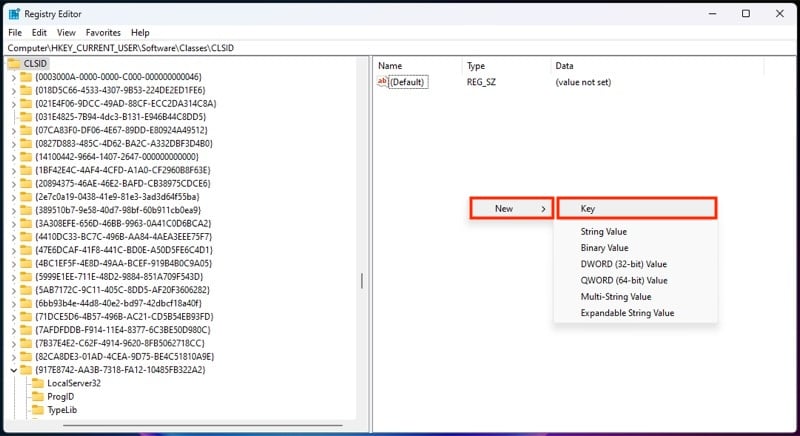
Task: Click folder icon of {0003000A-0000-0000-C000-000000000046}
Action: point(26,76)
